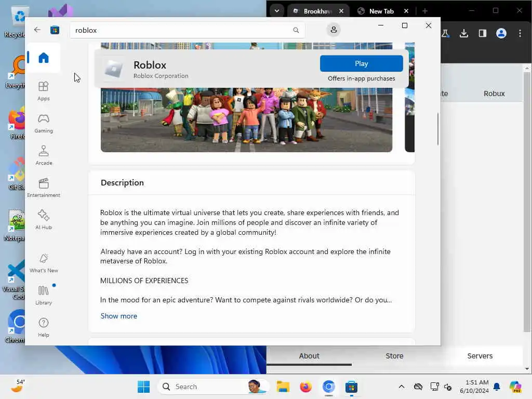Viewport: 532px width, 399px height.
Task: Open the browser profile avatar
Action: pos(501,33)
